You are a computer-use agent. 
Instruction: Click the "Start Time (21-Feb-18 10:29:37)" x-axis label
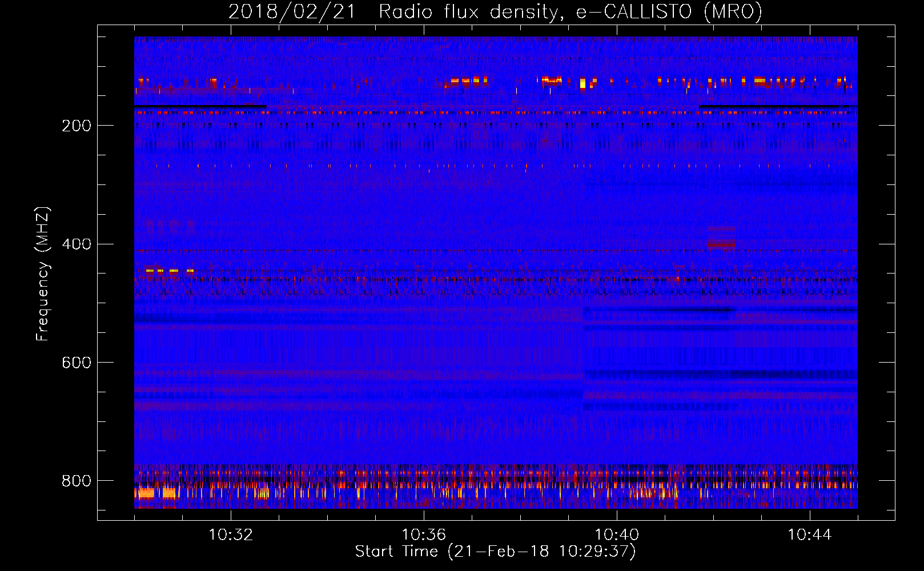point(495,552)
